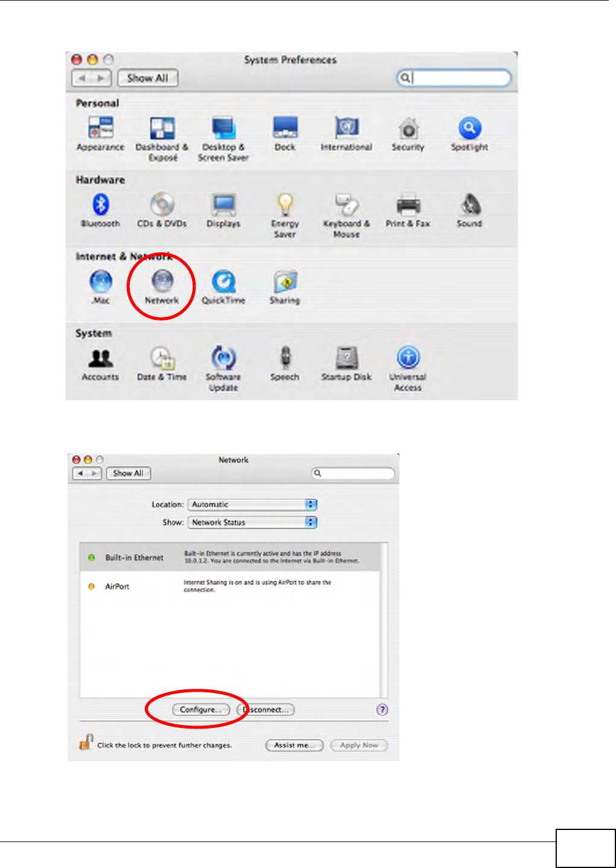The image size is (616, 868).
Task: Open the Network preferences icon
Action: tap(162, 281)
